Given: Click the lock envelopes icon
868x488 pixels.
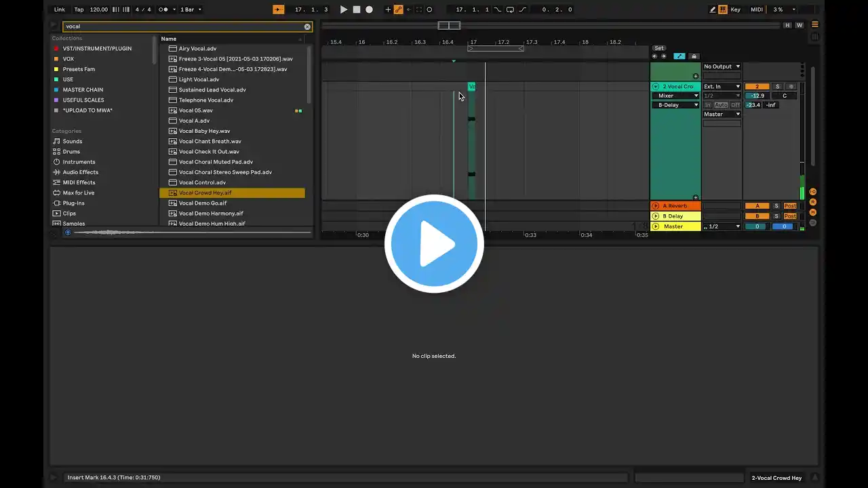Looking at the screenshot, I should (x=694, y=56).
